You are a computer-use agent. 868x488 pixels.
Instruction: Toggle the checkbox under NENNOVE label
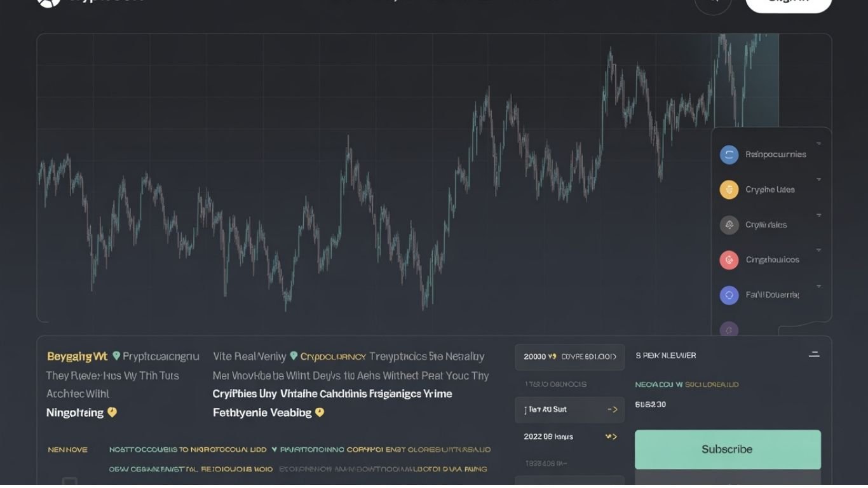(69, 482)
